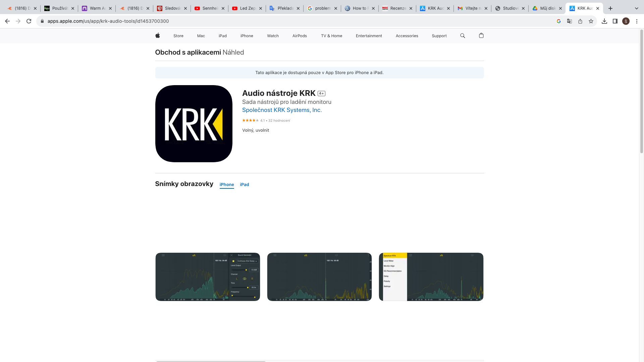Reload the page

29,21
